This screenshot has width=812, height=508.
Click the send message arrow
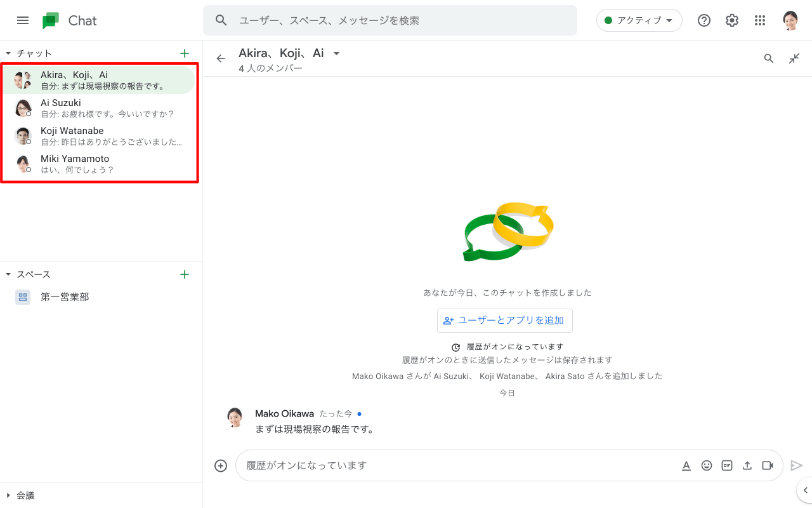point(797,465)
